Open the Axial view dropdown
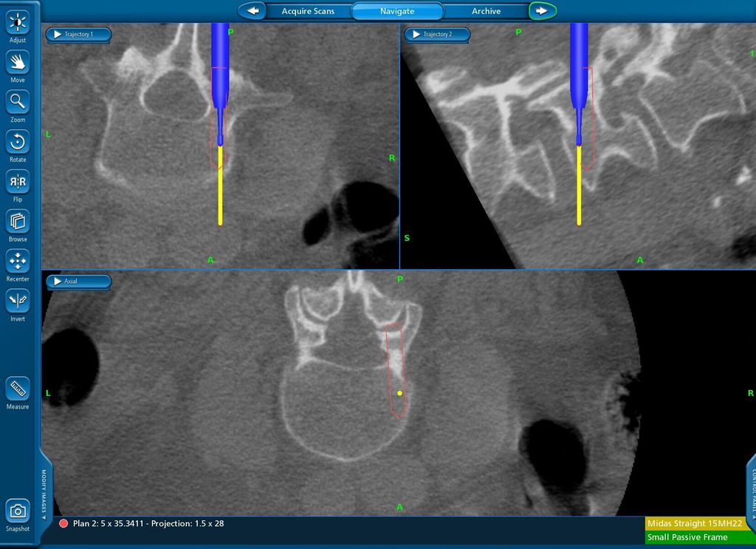 pyautogui.click(x=78, y=282)
